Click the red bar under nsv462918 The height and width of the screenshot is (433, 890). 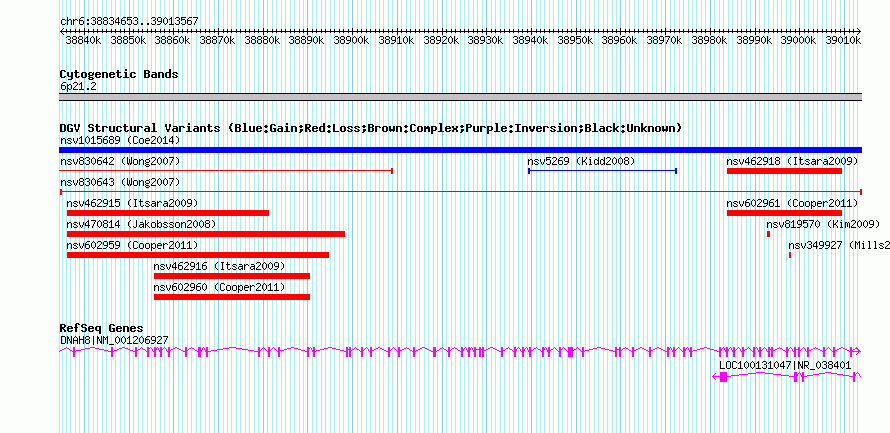pos(784,171)
